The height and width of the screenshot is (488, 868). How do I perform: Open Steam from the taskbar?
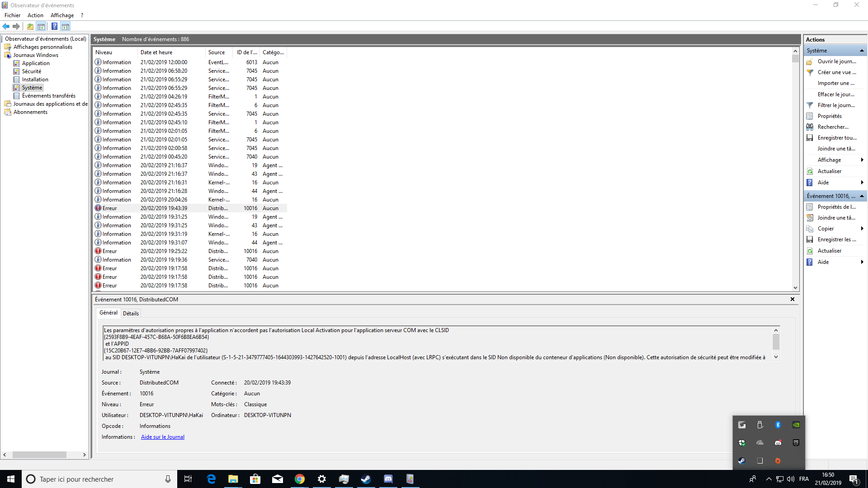pyautogui.click(x=366, y=479)
